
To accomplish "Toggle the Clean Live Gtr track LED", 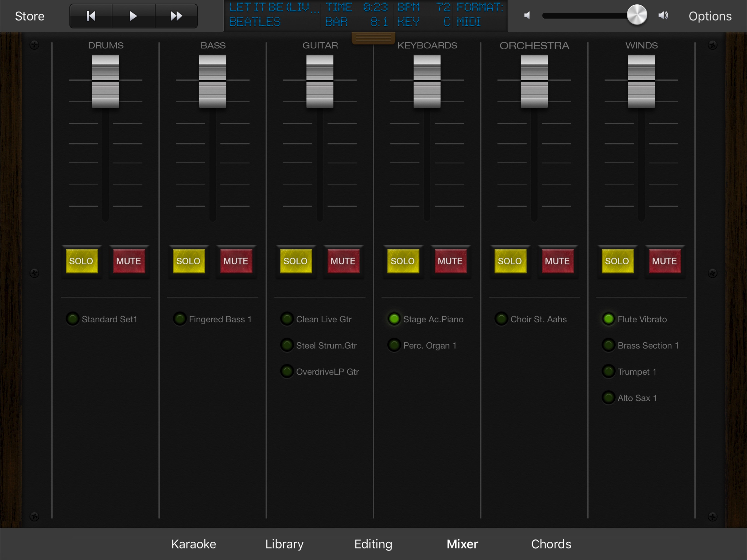I will (287, 319).
